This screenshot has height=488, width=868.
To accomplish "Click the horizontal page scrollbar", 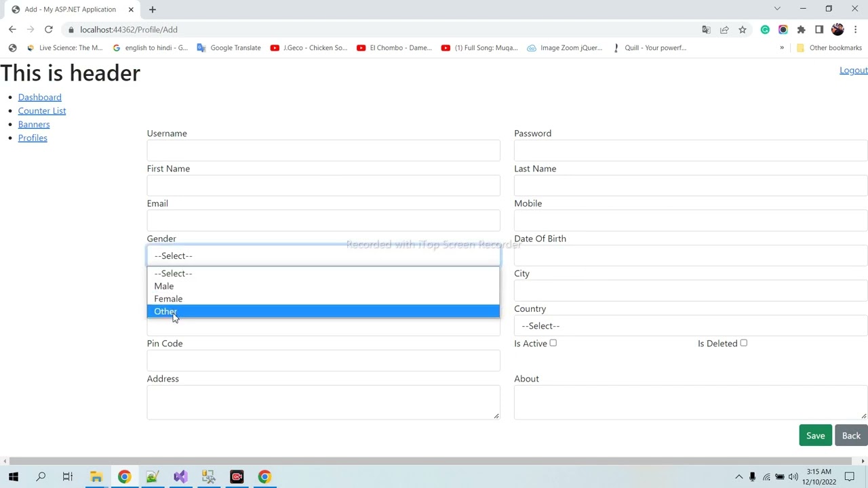I will coord(430,462).
